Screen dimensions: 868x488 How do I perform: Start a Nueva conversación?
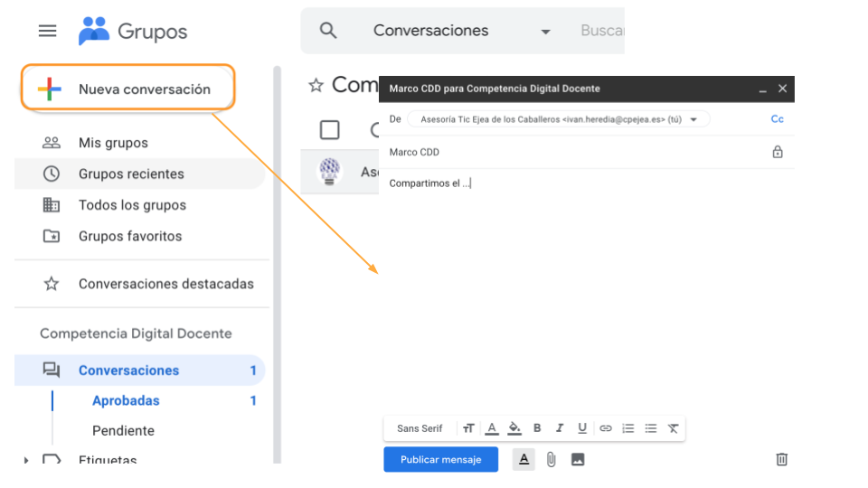127,89
